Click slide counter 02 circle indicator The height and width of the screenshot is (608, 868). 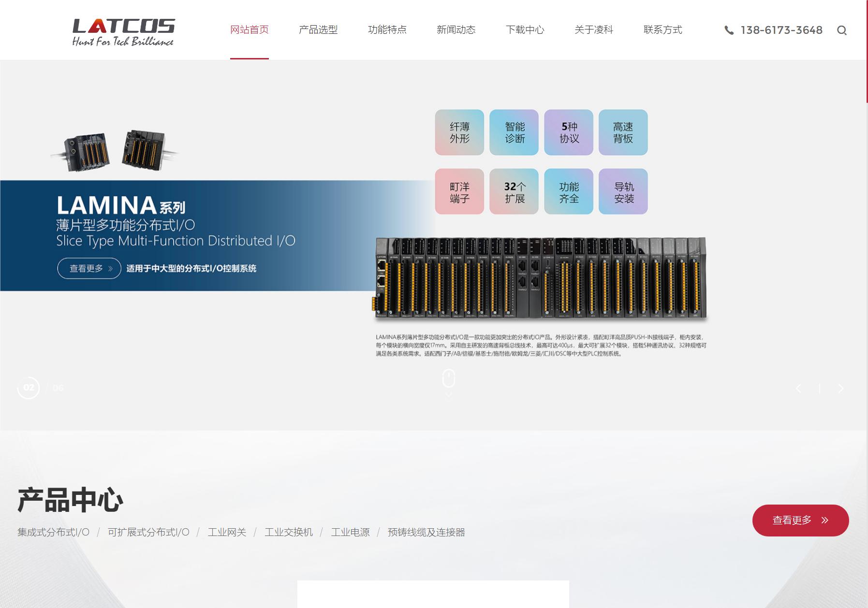click(29, 388)
